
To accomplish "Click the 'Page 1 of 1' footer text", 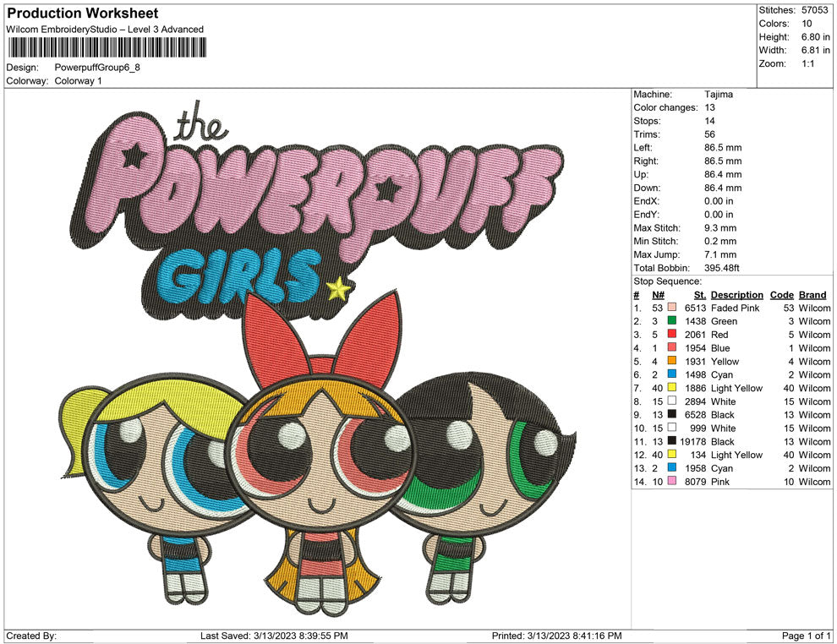I will click(x=807, y=636).
